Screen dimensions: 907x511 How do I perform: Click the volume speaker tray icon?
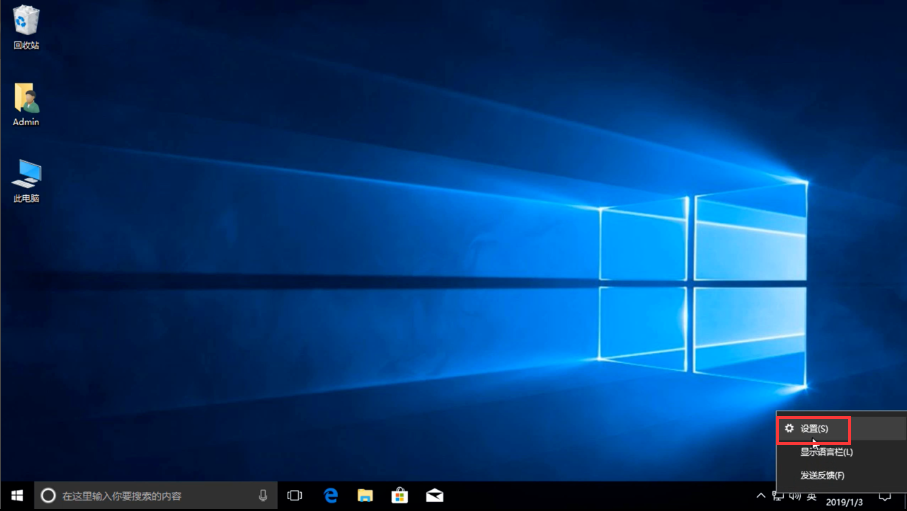(x=795, y=496)
